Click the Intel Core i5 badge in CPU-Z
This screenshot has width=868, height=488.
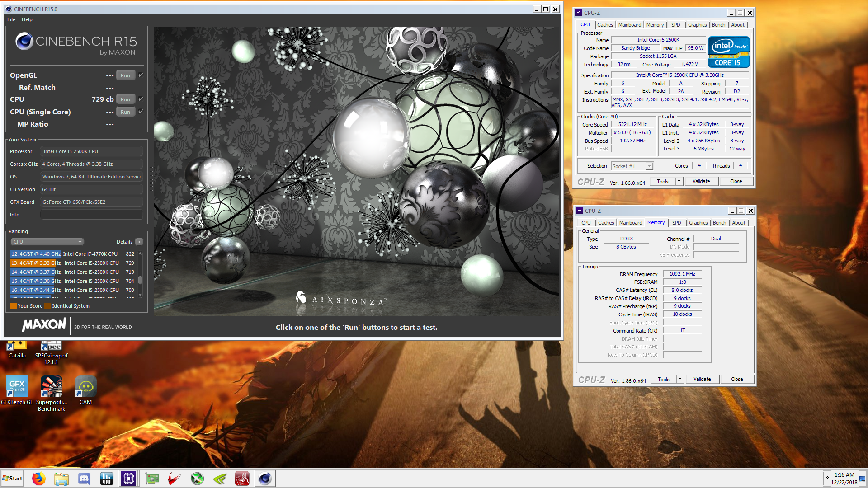(729, 52)
